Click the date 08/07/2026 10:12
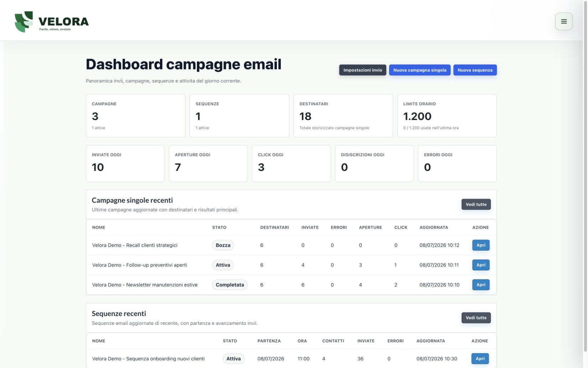This screenshot has height=368, width=588. coord(439,245)
